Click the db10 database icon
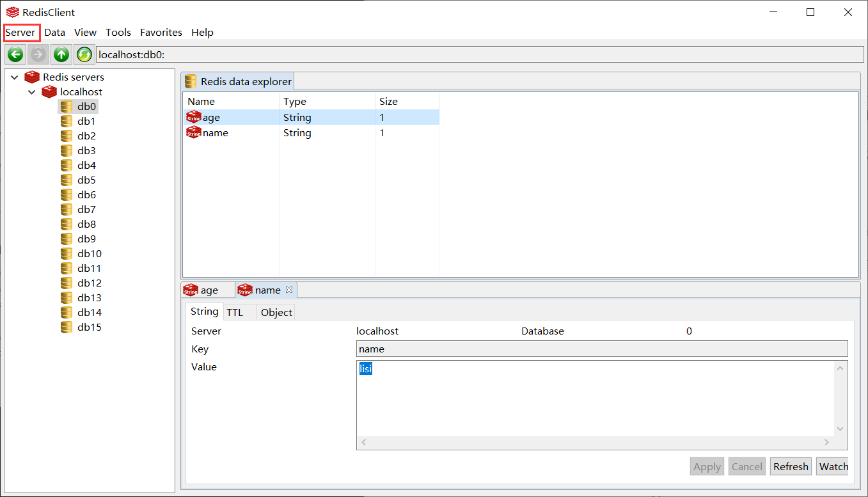The image size is (868, 497). 67,253
